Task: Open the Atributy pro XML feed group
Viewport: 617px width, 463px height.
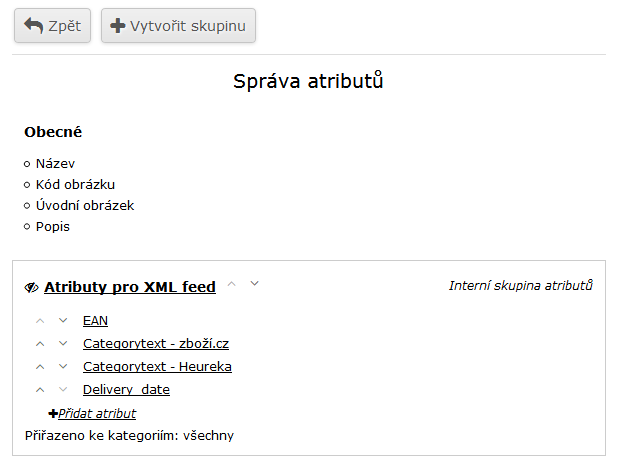Action: pos(130,287)
